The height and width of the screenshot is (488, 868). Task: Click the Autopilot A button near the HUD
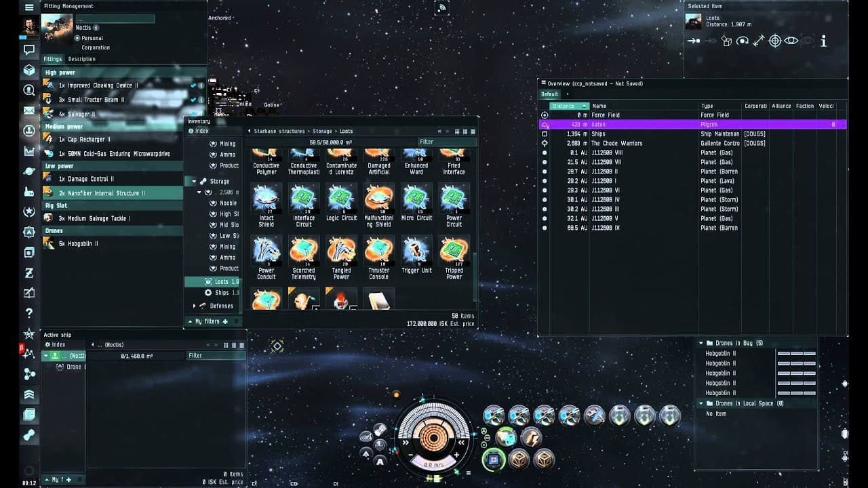(380, 462)
